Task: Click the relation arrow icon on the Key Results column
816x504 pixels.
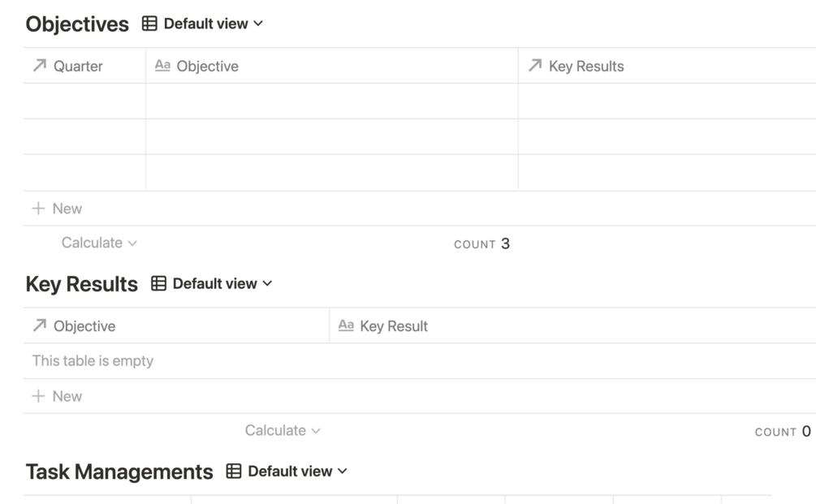Action: [535, 66]
